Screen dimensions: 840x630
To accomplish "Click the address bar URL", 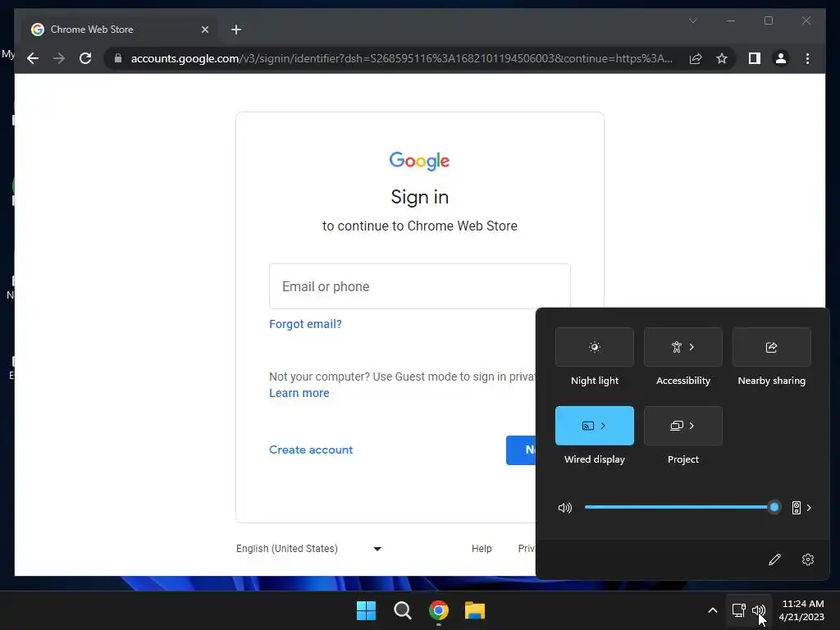I will (402, 58).
